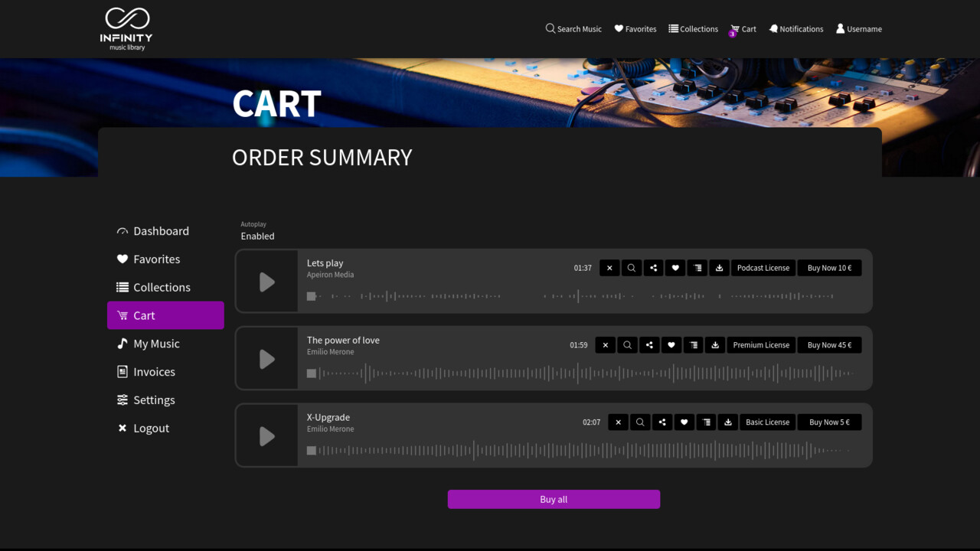Share the X-Upgrade track
Screen dimensions: 980x551
(x=662, y=422)
